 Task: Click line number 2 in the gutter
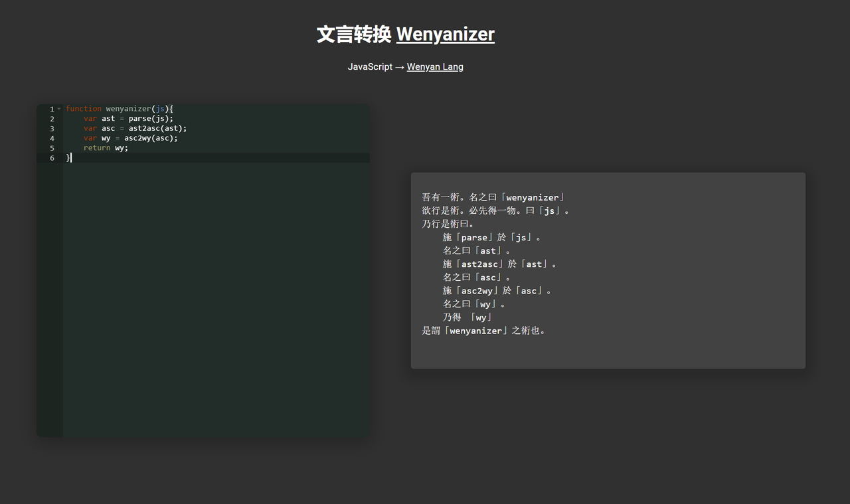coord(52,119)
